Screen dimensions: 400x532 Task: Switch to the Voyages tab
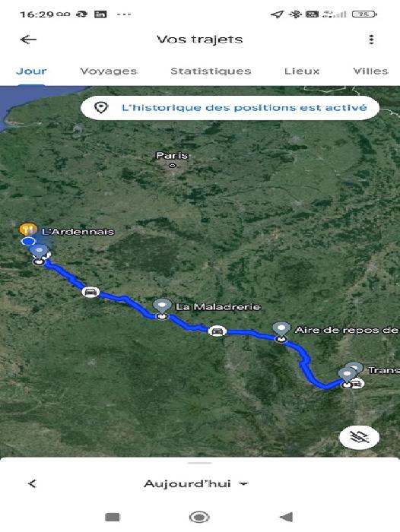[x=109, y=71]
